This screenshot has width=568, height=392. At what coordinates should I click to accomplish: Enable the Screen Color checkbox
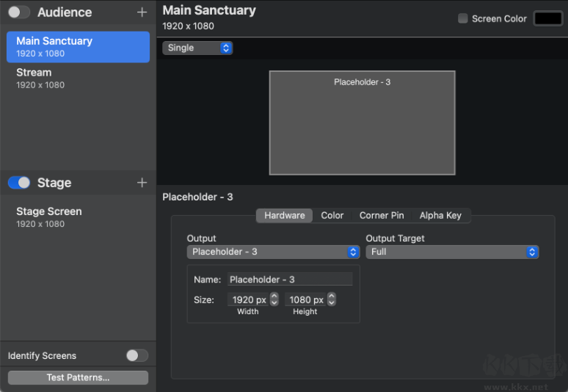click(x=463, y=18)
